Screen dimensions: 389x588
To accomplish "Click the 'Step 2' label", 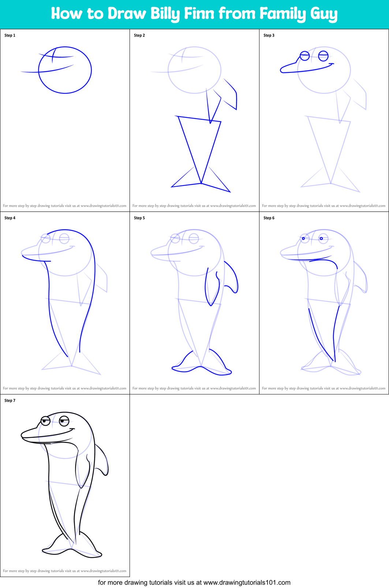I will tap(139, 35).
